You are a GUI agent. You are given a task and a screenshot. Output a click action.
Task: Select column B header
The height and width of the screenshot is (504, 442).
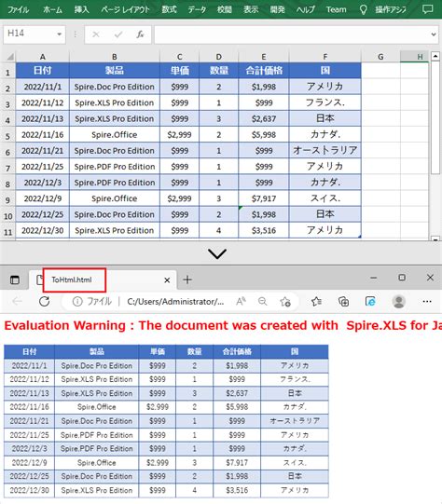pos(115,57)
